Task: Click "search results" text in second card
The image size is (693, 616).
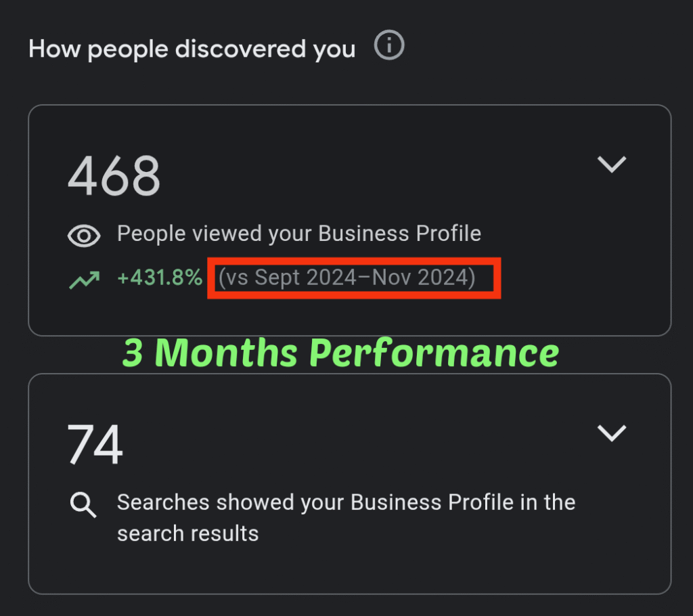Action: click(x=187, y=533)
